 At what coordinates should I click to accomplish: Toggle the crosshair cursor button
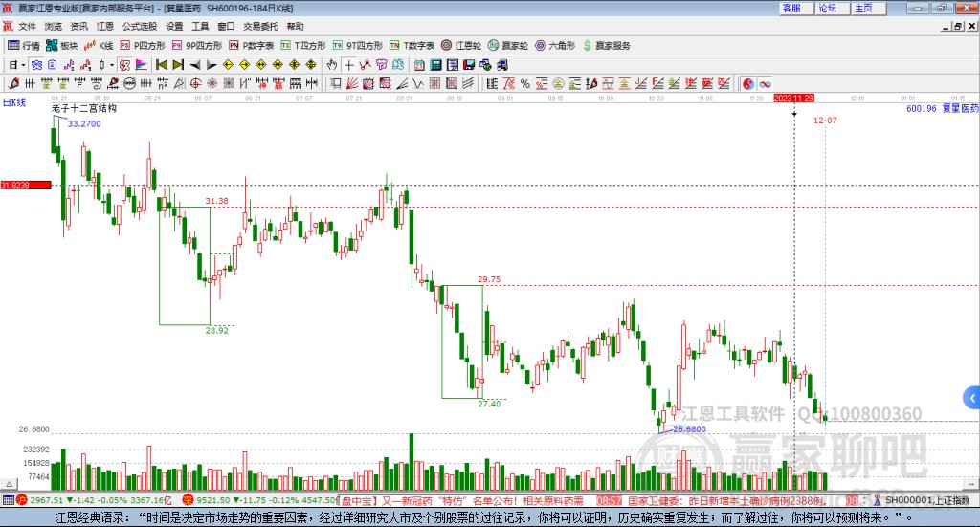(348, 65)
